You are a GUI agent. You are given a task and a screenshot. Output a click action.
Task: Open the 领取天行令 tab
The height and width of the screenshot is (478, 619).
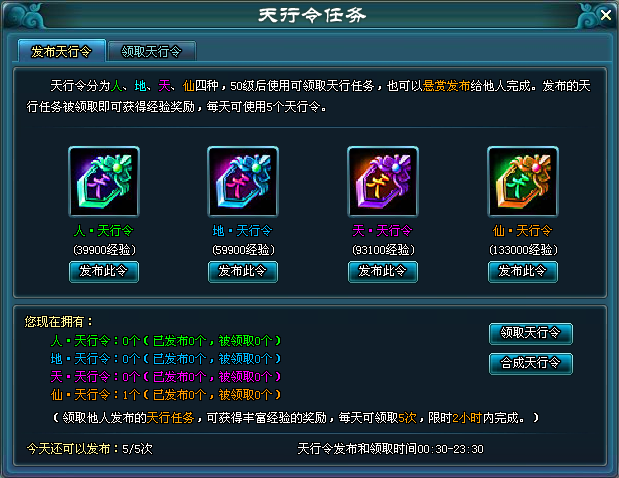[x=152, y=51]
